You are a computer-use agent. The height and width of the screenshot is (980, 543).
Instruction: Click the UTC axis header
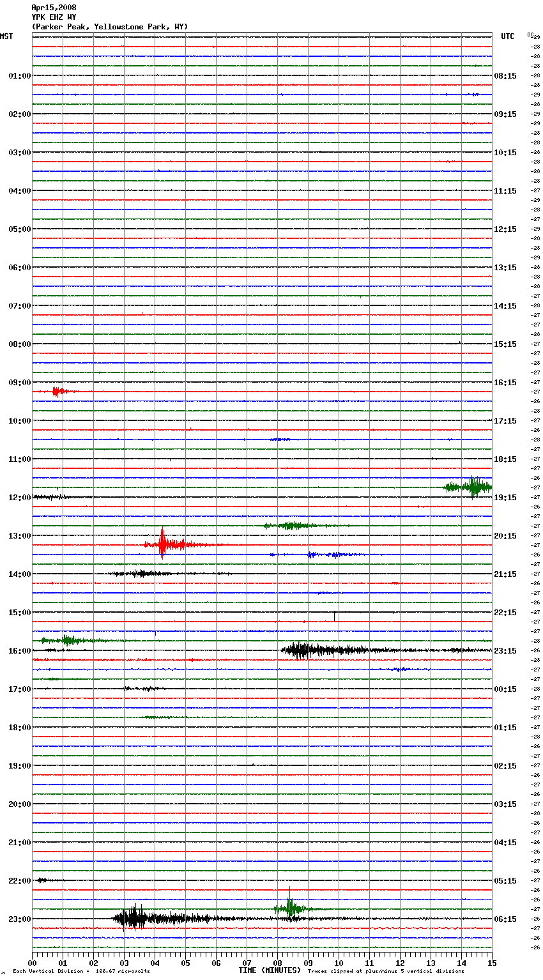coord(508,36)
